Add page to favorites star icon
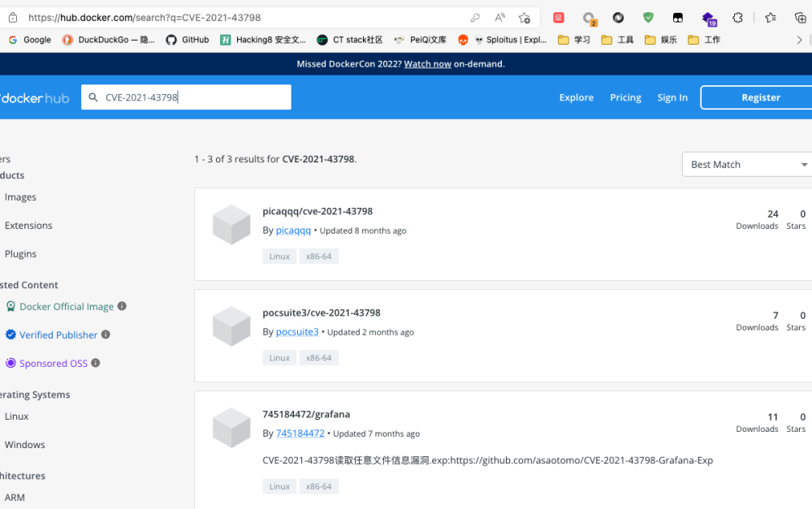The width and height of the screenshot is (812, 509). tap(524, 18)
